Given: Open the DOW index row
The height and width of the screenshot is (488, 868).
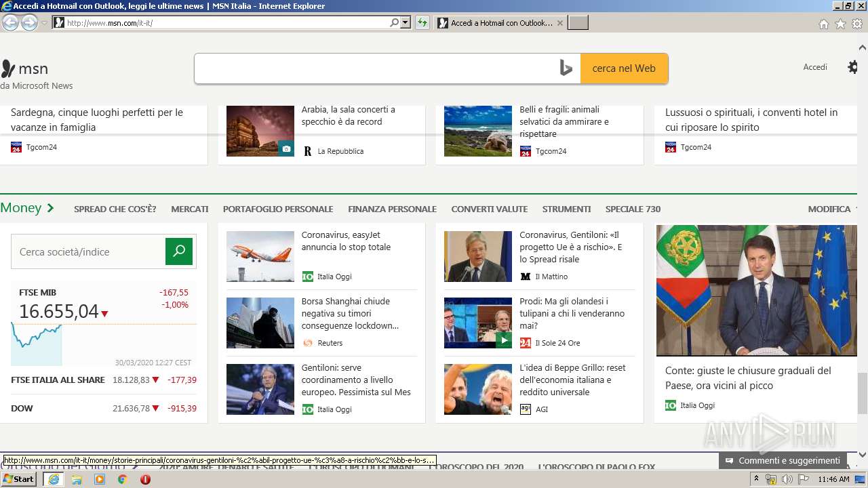Looking at the screenshot, I should coord(104,408).
